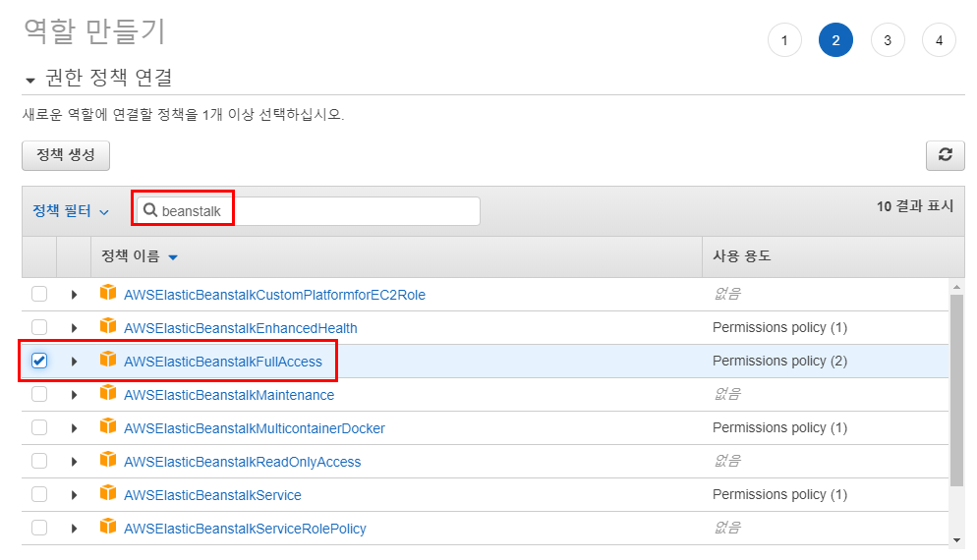Click Permissions policy (1) in MulticontainerDocker row
The image size is (977, 560).
(779, 427)
